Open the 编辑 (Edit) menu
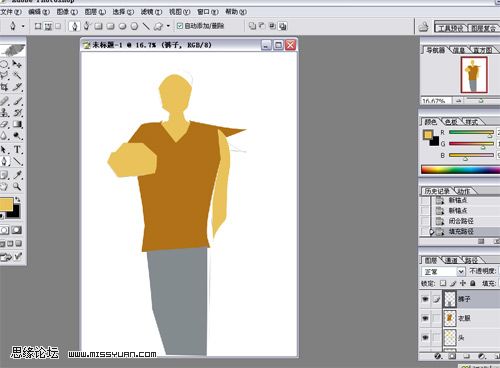This screenshot has width=500, height=368. 39,12
